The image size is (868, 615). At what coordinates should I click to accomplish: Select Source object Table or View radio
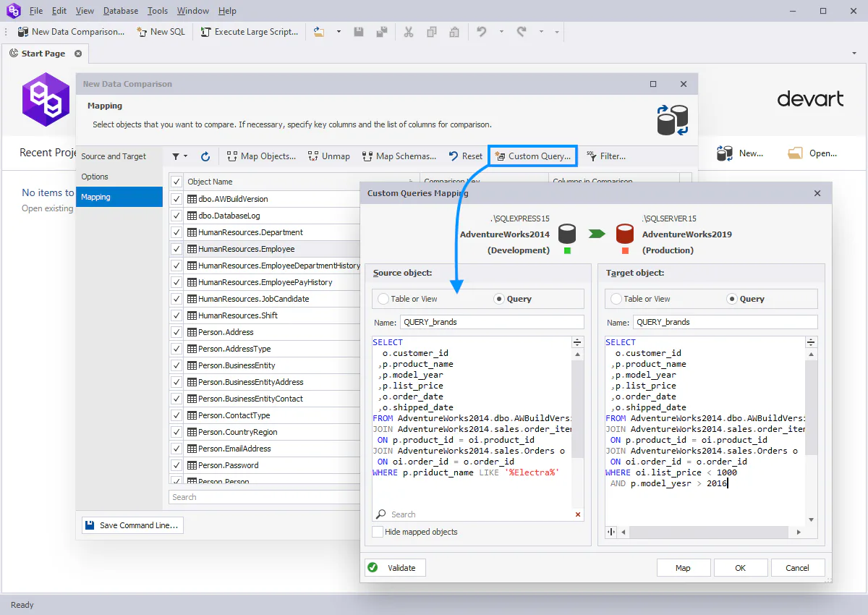coord(409,299)
